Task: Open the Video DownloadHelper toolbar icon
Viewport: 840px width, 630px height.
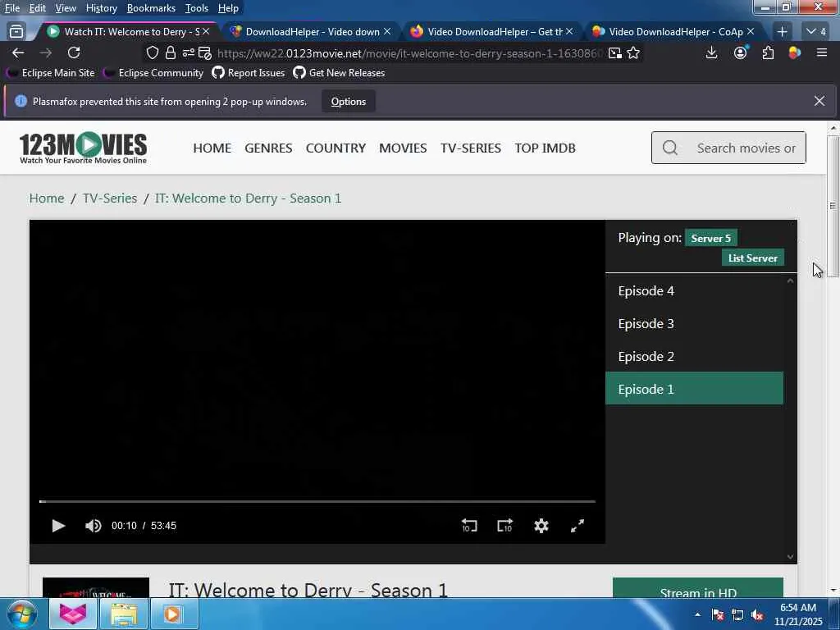Action: [794, 52]
